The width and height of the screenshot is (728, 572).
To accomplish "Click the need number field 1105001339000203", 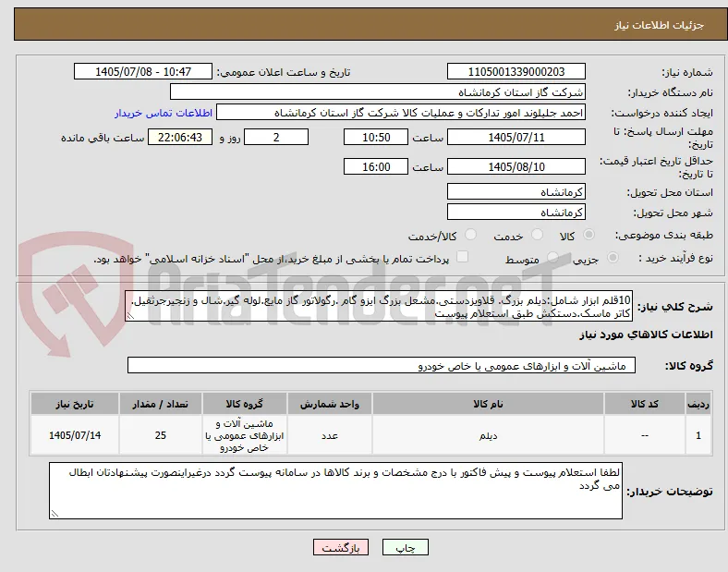I will pyautogui.click(x=516, y=71).
